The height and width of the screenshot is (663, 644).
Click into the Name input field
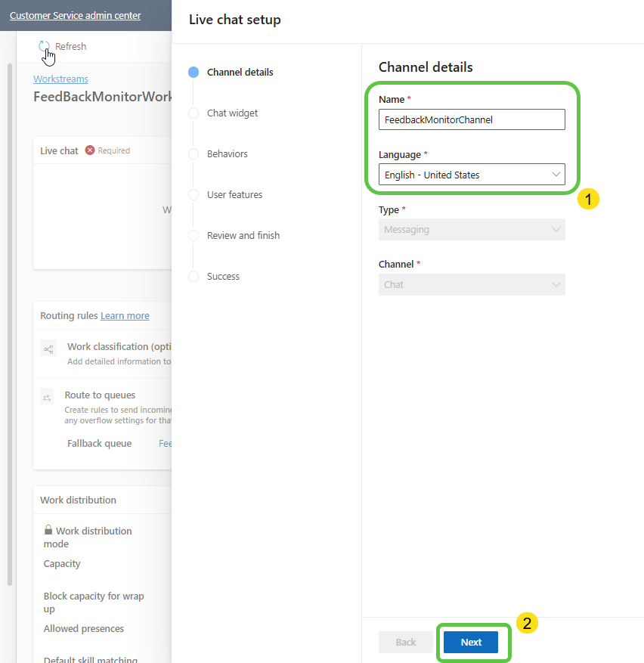[x=472, y=119]
